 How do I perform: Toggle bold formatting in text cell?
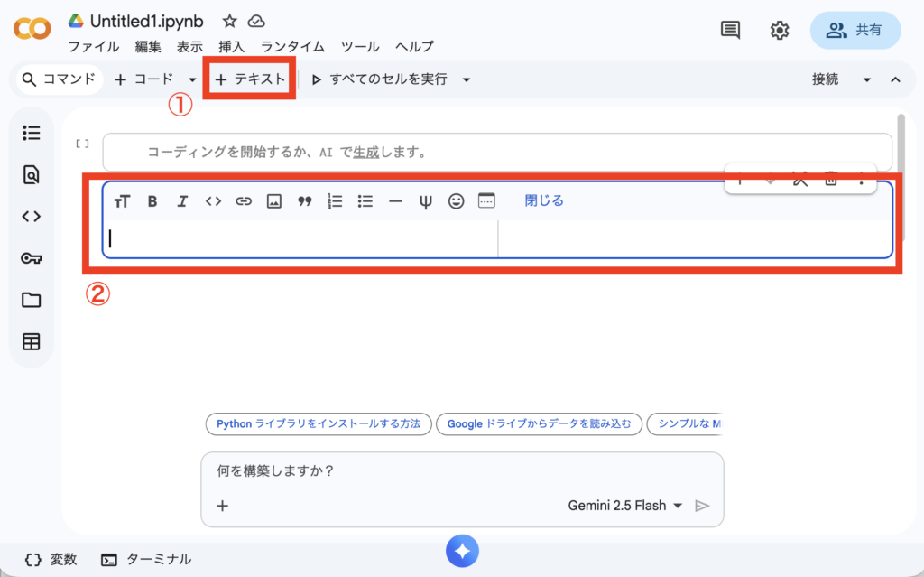[152, 201]
